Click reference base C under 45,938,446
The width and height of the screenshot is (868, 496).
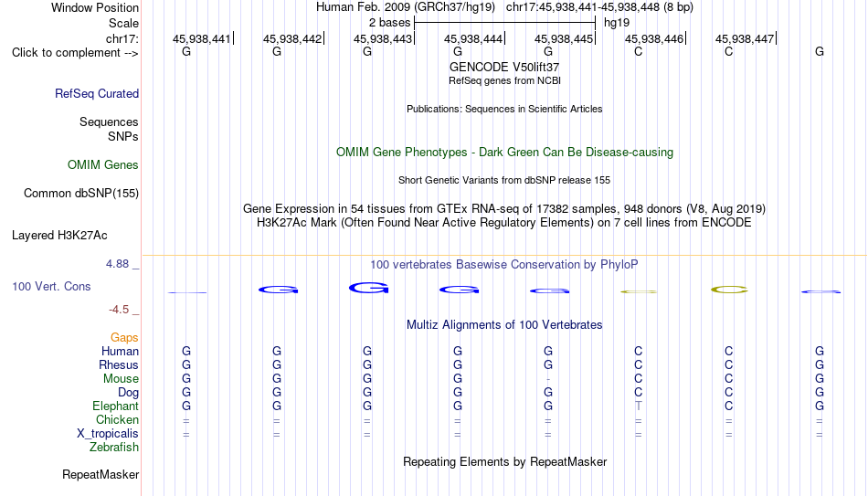[639, 51]
